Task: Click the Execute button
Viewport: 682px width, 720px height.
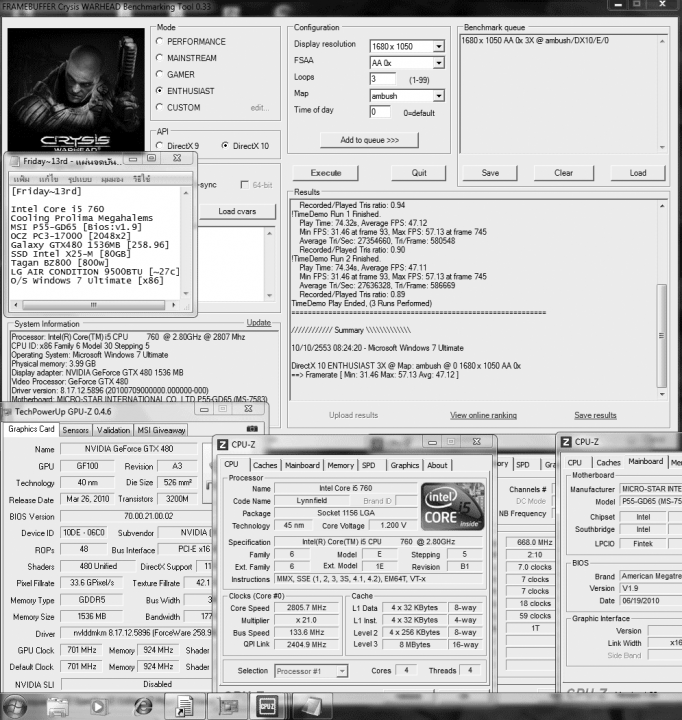Action: pyautogui.click(x=326, y=173)
